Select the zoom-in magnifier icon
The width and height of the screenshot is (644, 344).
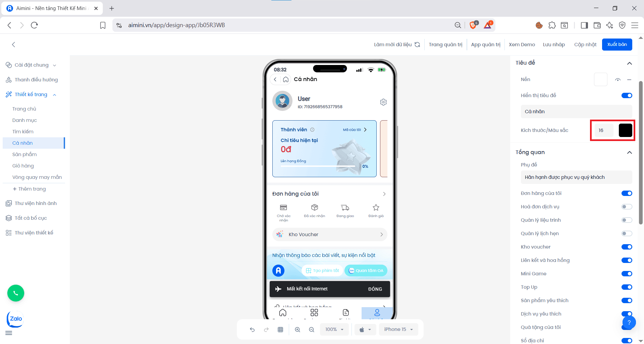[x=298, y=329]
